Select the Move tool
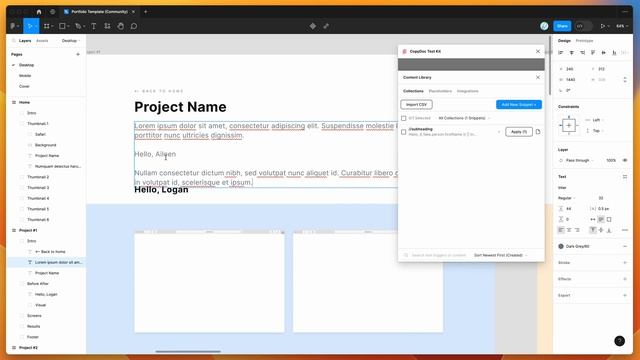The width and height of the screenshot is (640, 360). [x=29, y=26]
